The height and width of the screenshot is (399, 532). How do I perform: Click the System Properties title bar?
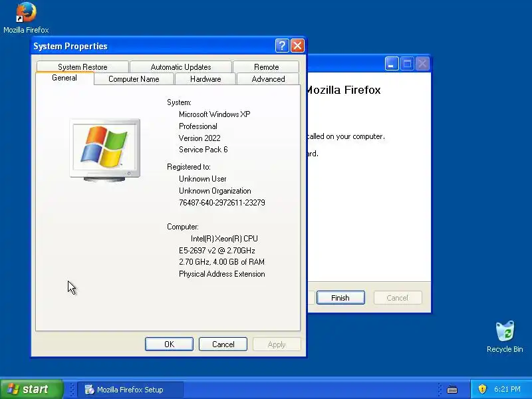[x=169, y=46]
